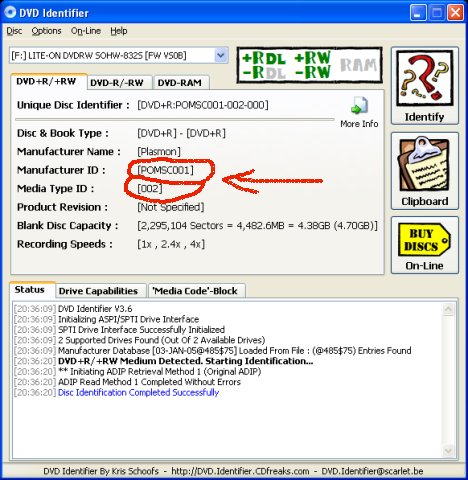468x480 pixels.
Task: Open the More Info document icon
Action: [x=359, y=105]
